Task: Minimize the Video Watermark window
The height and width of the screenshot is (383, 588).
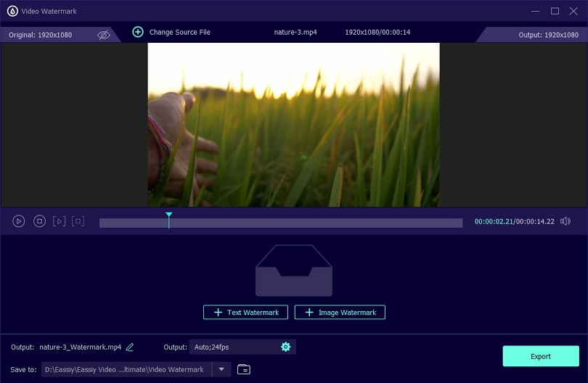Action: (536, 11)
